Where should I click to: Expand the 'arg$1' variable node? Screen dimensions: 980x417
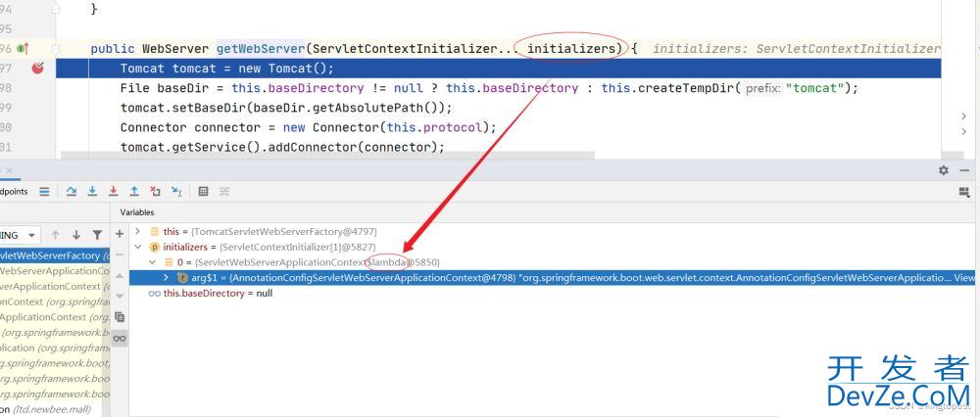[166, 277]
